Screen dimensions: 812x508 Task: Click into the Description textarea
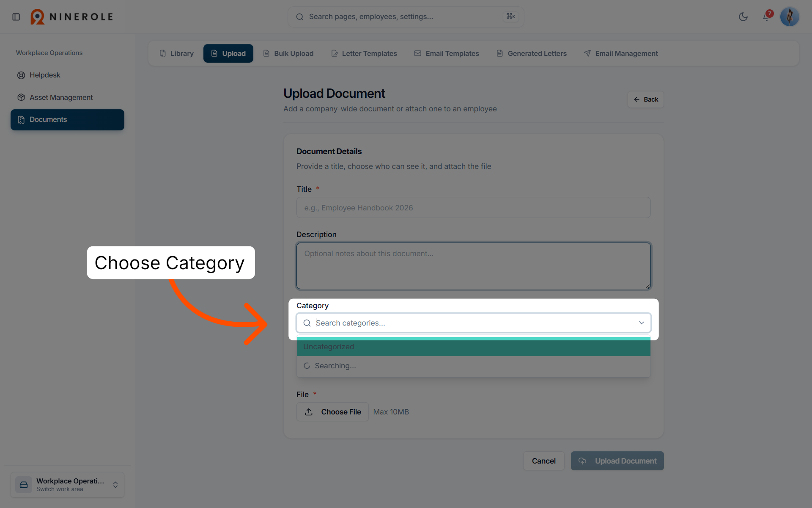point(473,266)
